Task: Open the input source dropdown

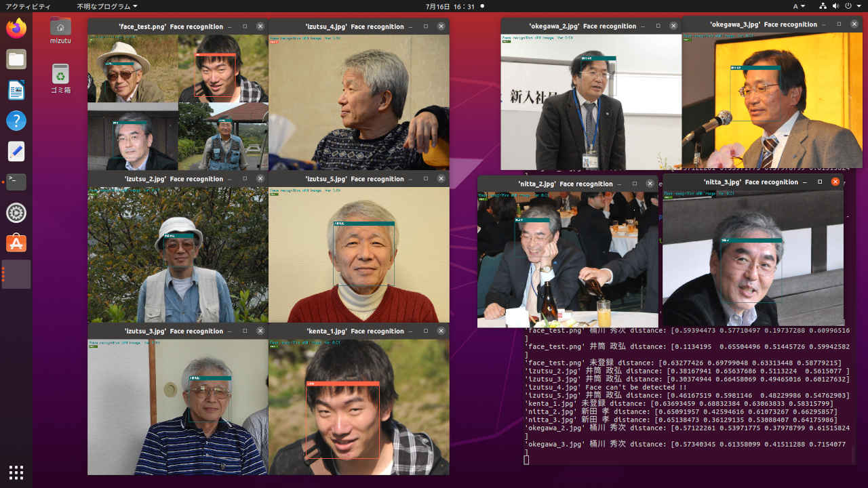Action: point(799,6)
